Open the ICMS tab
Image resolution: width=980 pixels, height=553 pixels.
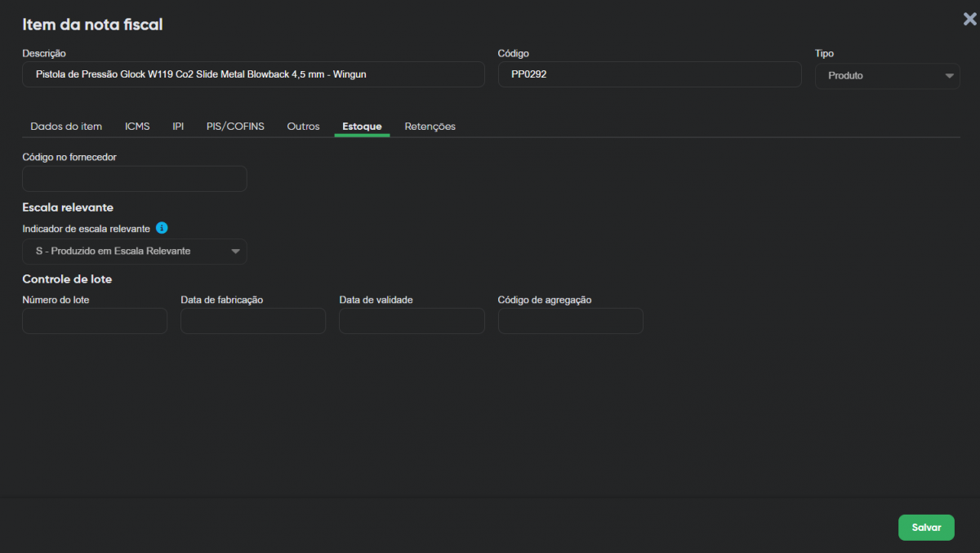tap(137, 127)
